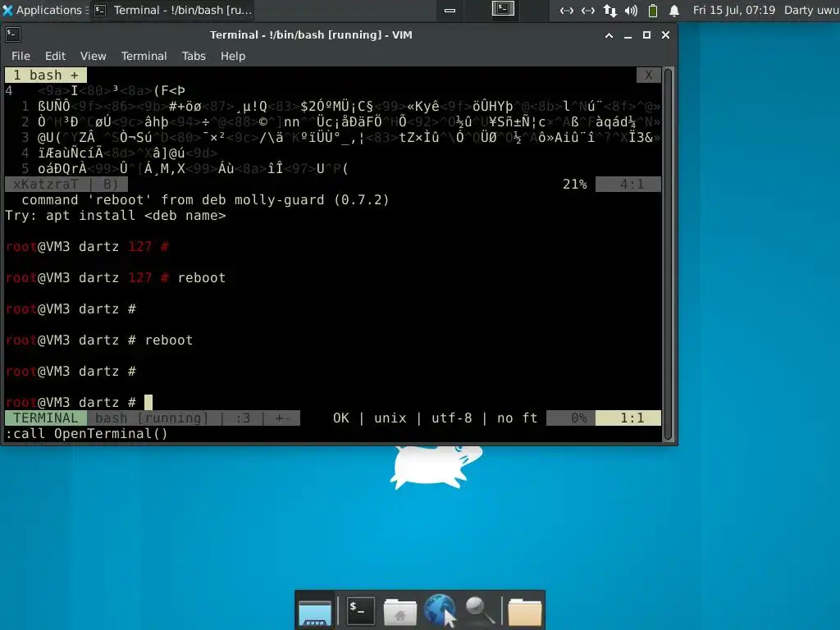Click the first prompt line ending with 'reboot' after 127 #

tap(116, 277)
